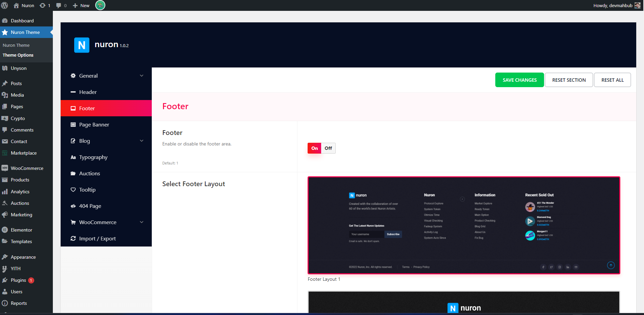Image resolution: width=644 pixels, height=315 pixels.
Task: Open the comments bubble icon in admin bar
Action: [x=59, y=5]
